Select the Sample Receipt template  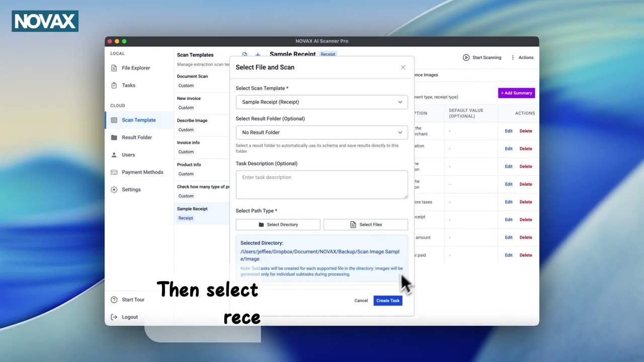pos(202,214)
